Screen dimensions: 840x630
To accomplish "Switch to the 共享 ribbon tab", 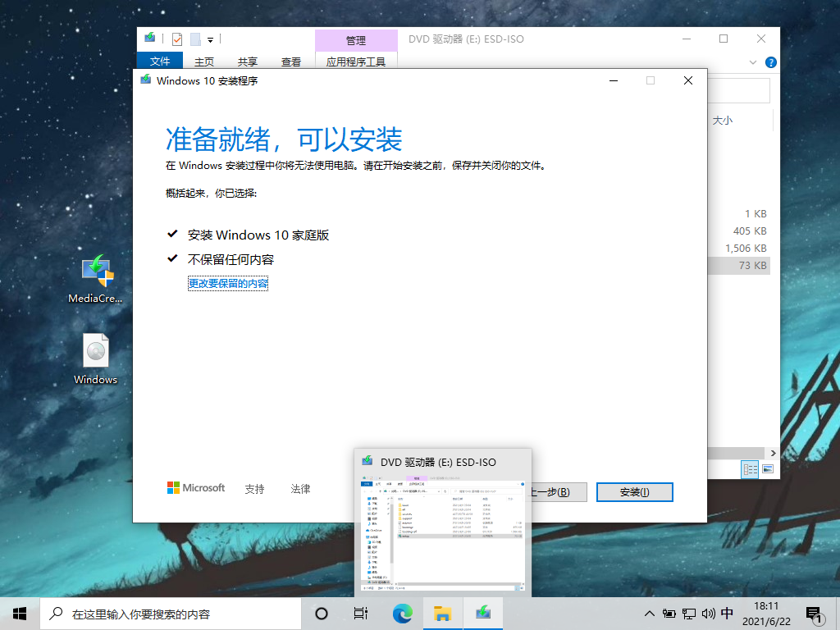I will 248,62.
